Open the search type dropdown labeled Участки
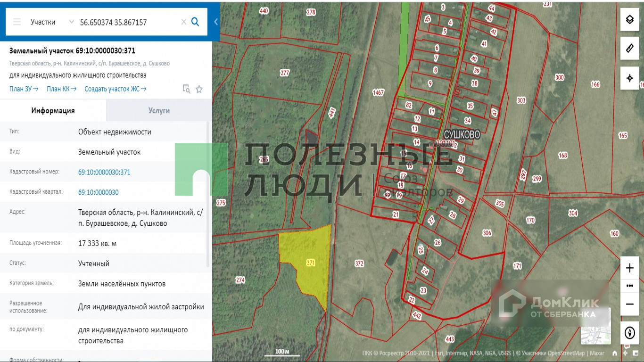Image resolution: width=644 pixels, height=362 pixels. click(x=52, y=22)
